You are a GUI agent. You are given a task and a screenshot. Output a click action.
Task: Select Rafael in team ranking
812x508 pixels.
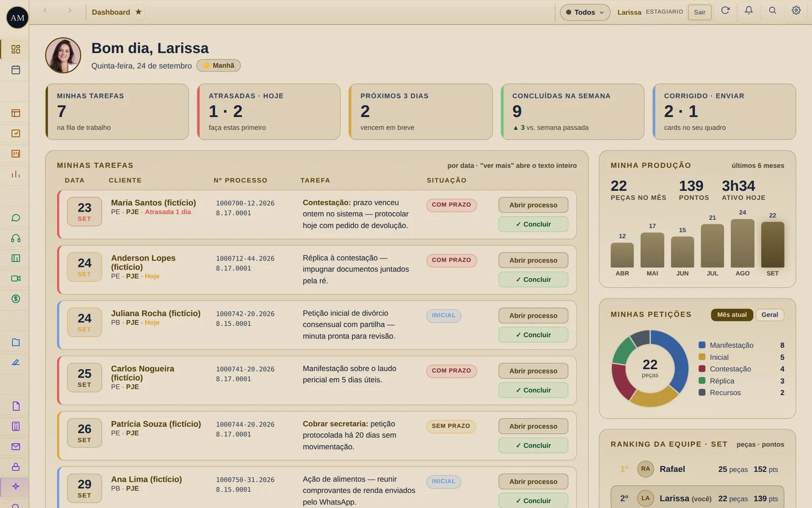[697, 469]
